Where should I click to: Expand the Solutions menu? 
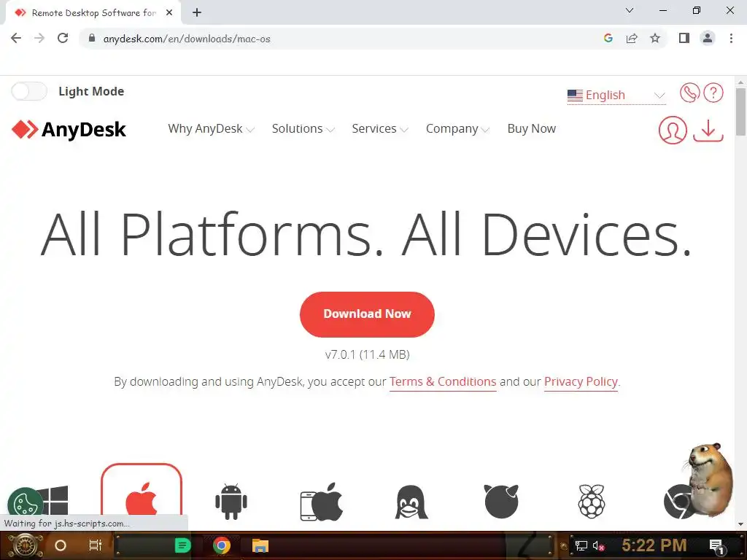pyautogui.click(x=303, y=128)
